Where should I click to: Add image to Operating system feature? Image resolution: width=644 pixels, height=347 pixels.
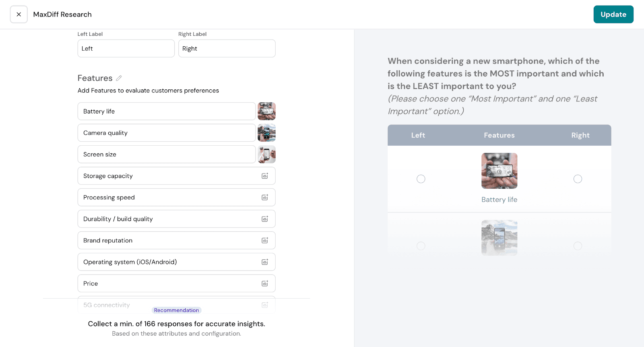click(x=265, y=262)
